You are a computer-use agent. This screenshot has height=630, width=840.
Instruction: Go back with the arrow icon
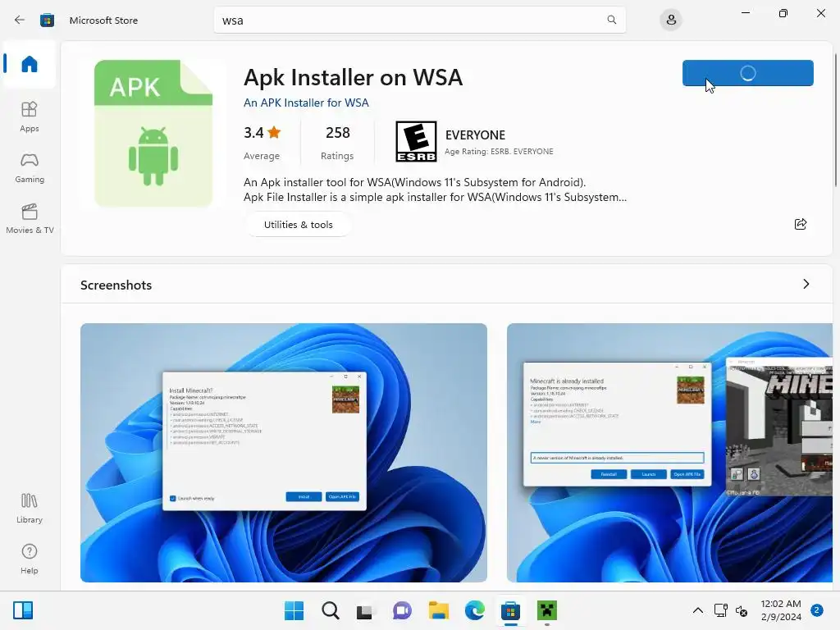(20, 20)
